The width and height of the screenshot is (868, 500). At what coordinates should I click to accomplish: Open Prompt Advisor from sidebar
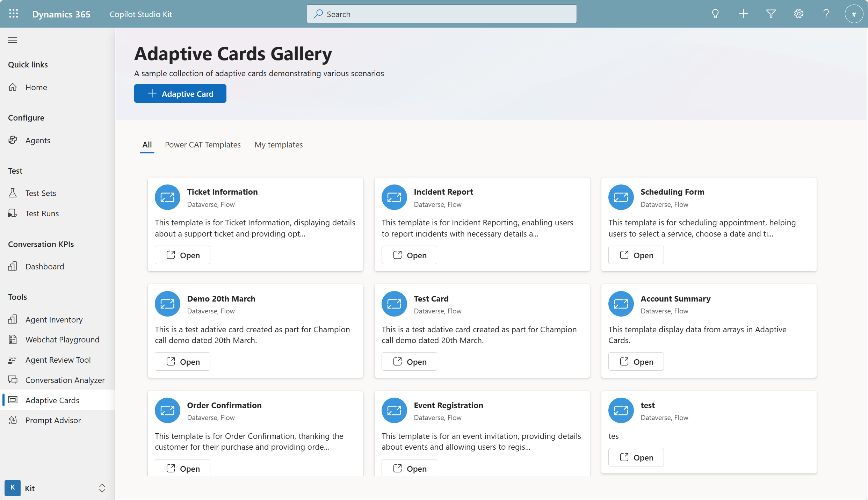53,420
